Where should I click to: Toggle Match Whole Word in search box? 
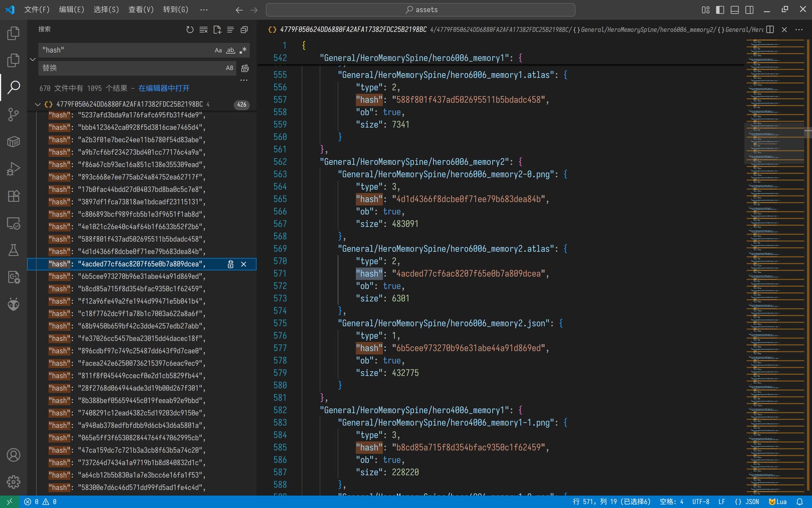[x=230, y=50]
